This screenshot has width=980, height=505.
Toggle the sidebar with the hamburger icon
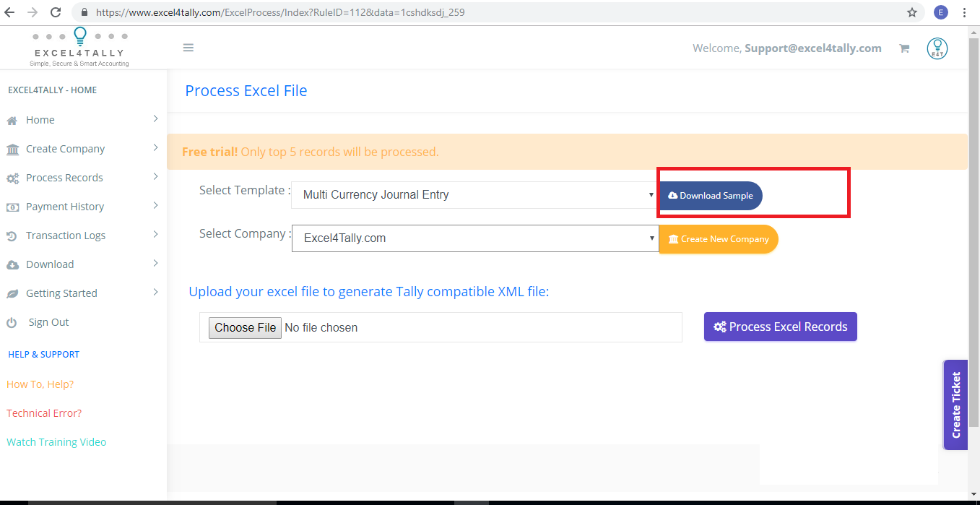click(x=188, y=48)
